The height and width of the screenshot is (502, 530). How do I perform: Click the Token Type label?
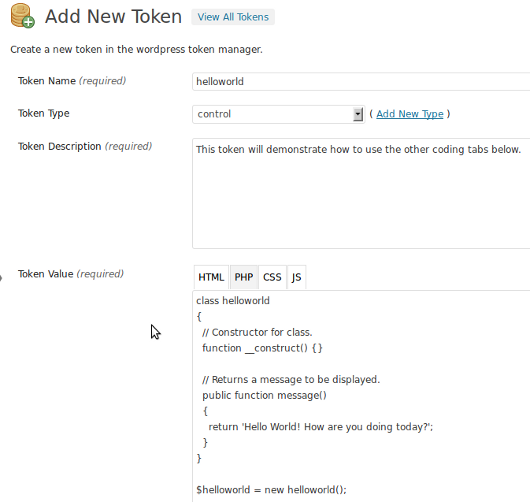44,113
